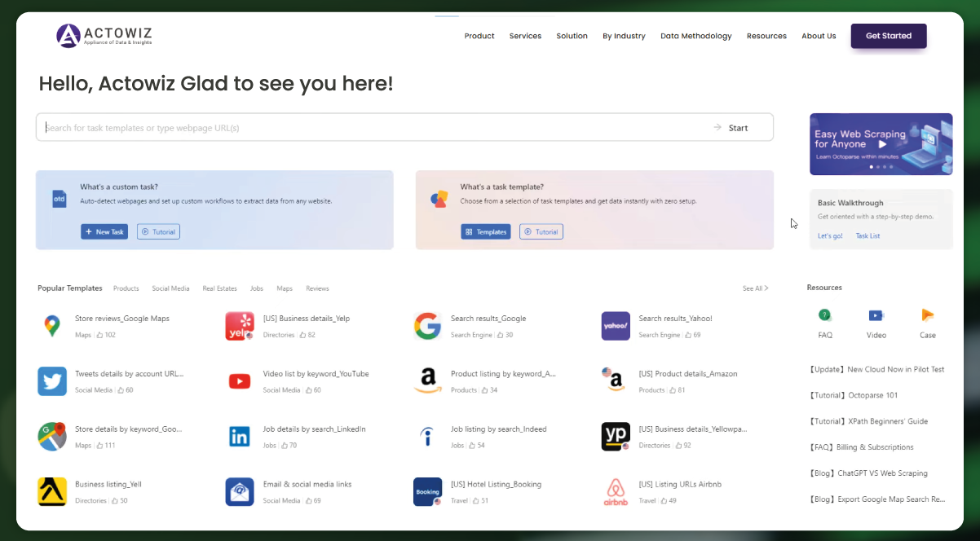Click the custom task card icon
The image size is (980, 541).
click(x=60, y=199)
